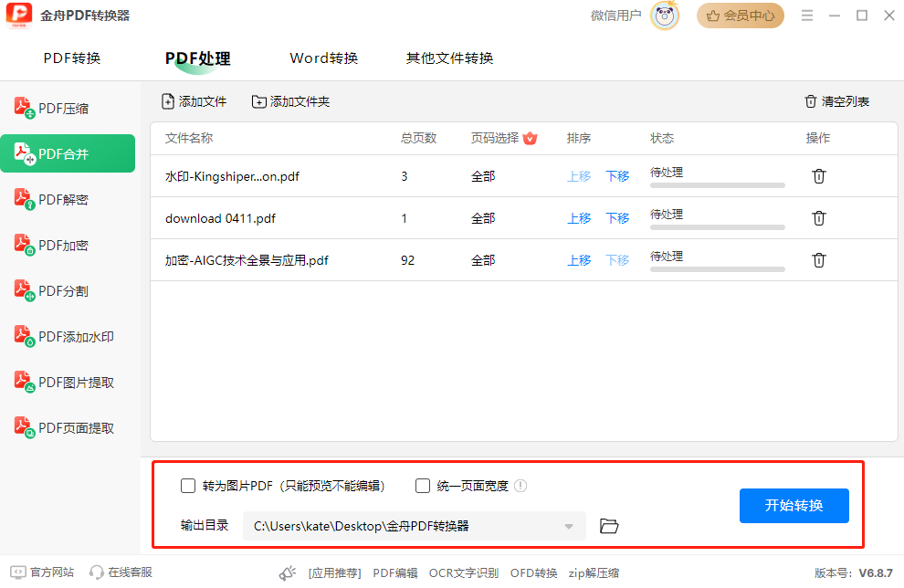Click the 官方网站 monitor icon
This screenshot has width=904, height=588.
pos(18,572)
